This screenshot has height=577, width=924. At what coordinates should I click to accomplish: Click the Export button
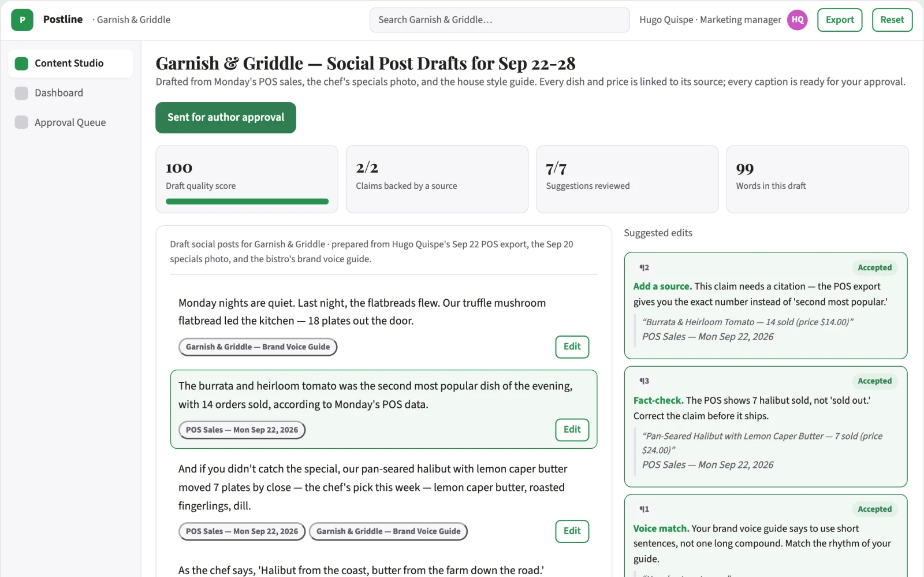pos(840,20)
